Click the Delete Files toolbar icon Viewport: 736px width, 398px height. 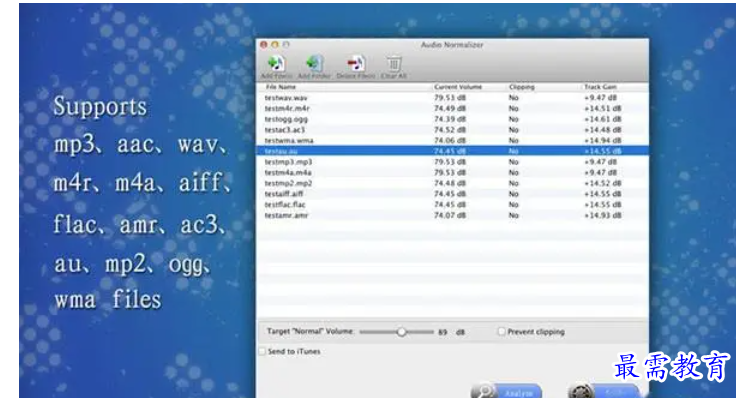[356, 64]
